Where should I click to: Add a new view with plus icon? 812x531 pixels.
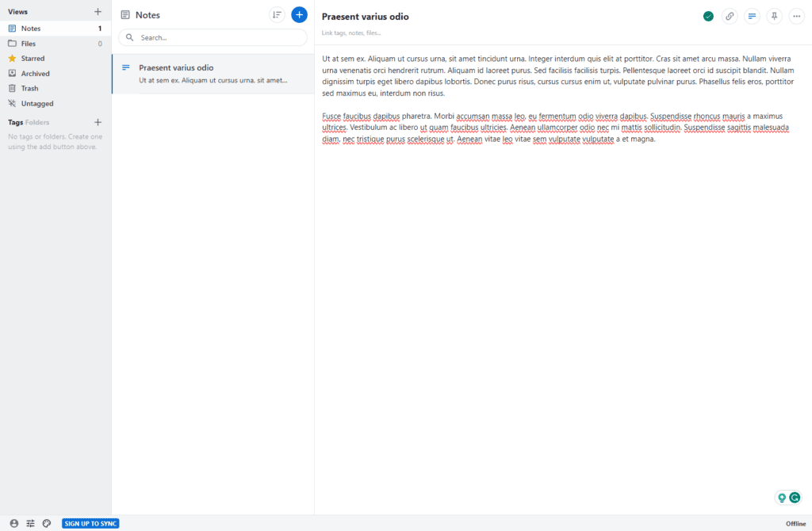pos(98,12)
